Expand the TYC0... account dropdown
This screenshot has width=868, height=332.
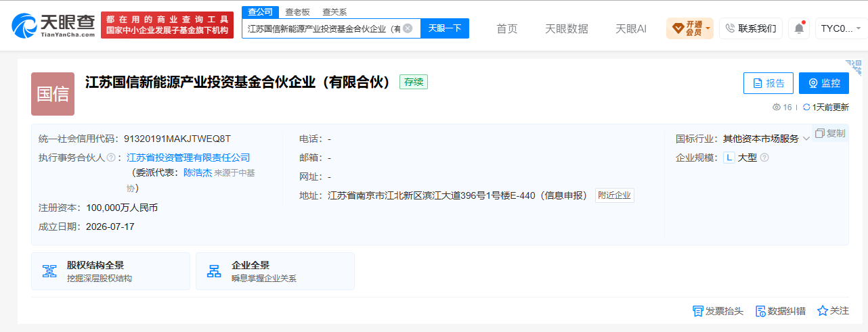coord(841,28)
